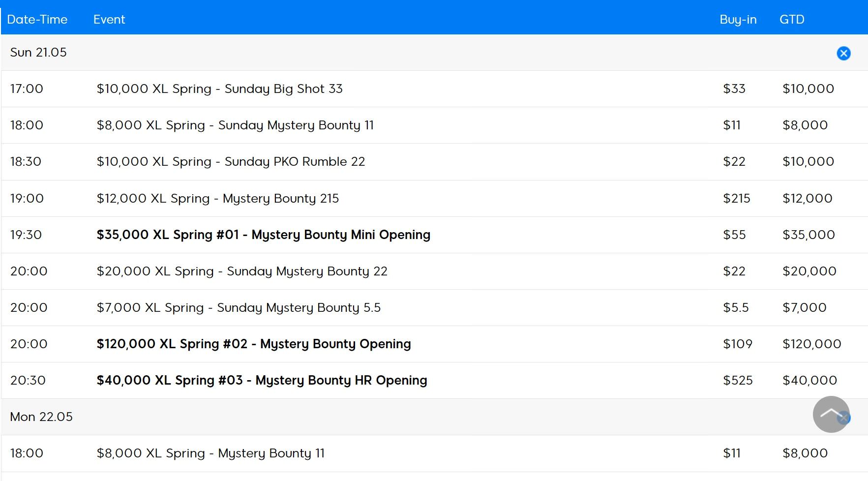Toggle the Sun 21.05 date group row
Image resolution: width=868 pixels, height=481 pixels.
[x=38, y=53]
